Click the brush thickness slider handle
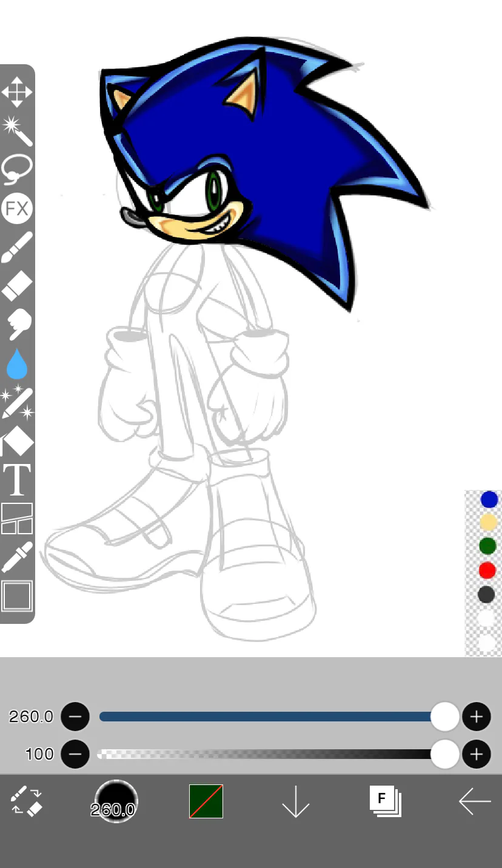 point(445,717)
